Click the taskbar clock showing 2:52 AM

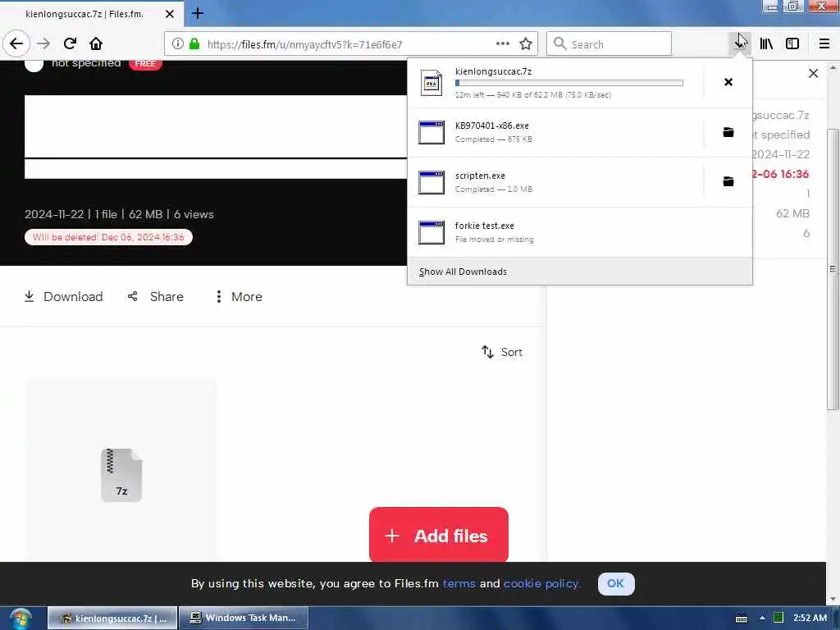pyautogui.click(x=810, y=618)
